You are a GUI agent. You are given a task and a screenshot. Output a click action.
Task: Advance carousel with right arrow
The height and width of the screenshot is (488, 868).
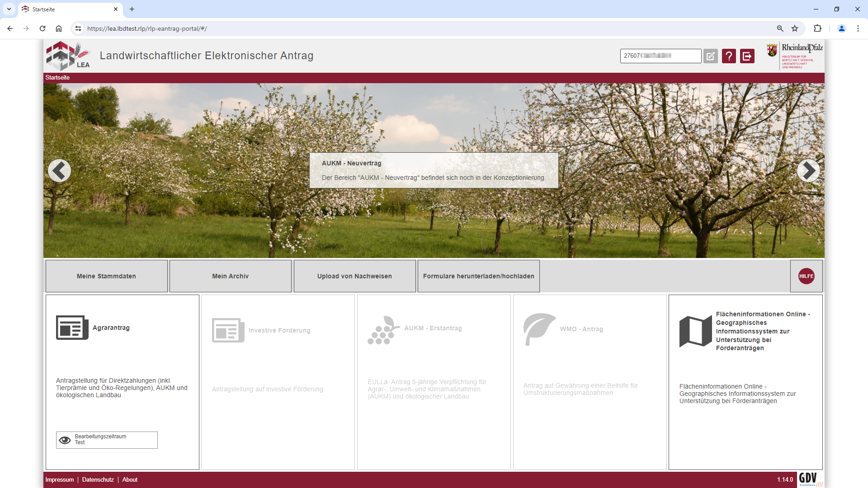tap(808, 171)
